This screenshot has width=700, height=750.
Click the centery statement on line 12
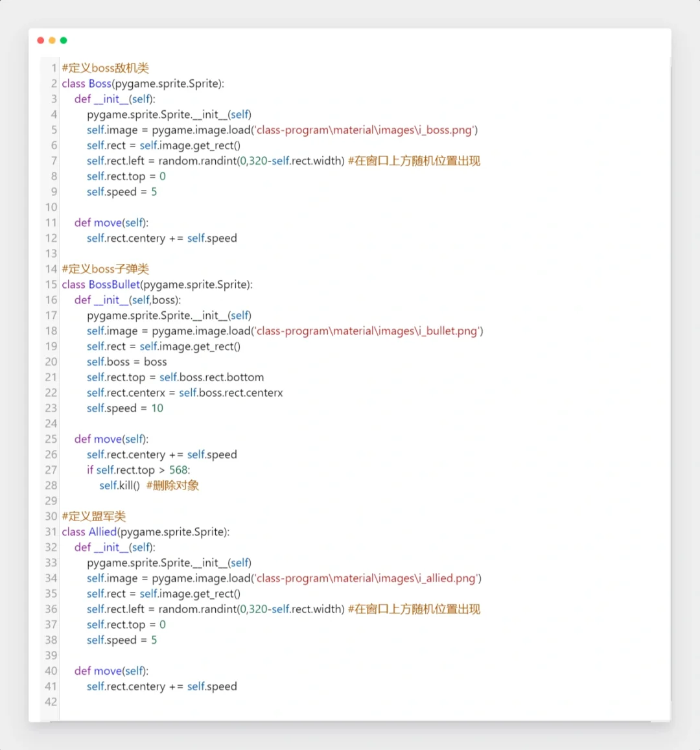161,238
